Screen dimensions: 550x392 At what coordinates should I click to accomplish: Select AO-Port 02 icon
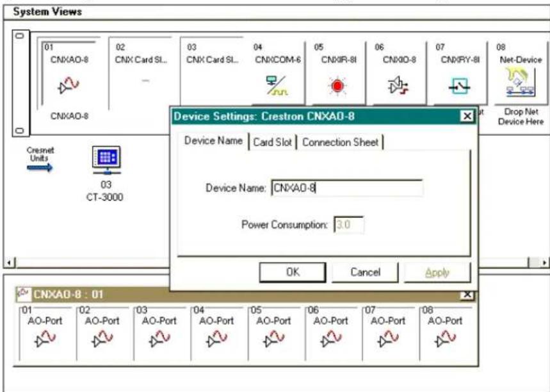[x=102, y=339]
